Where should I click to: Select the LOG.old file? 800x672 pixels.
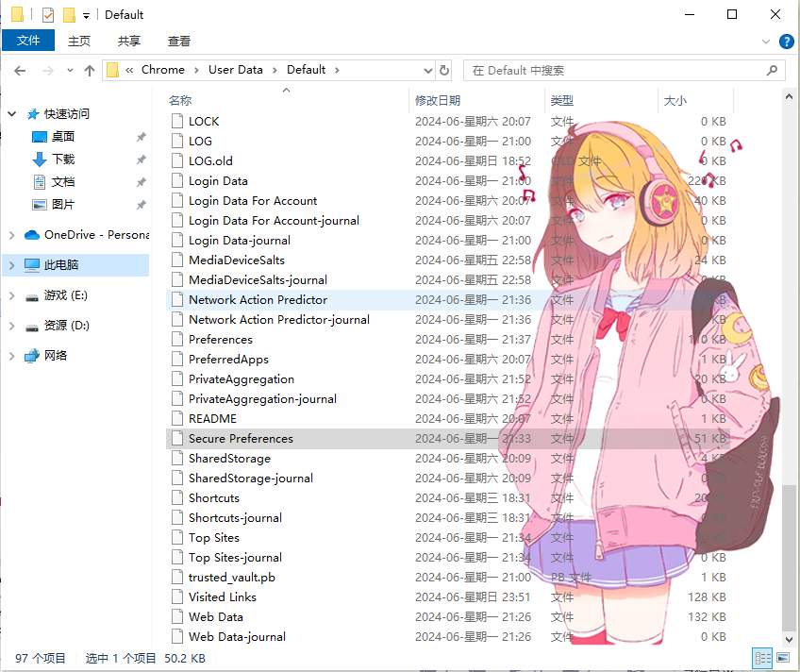tap(210, 160)
